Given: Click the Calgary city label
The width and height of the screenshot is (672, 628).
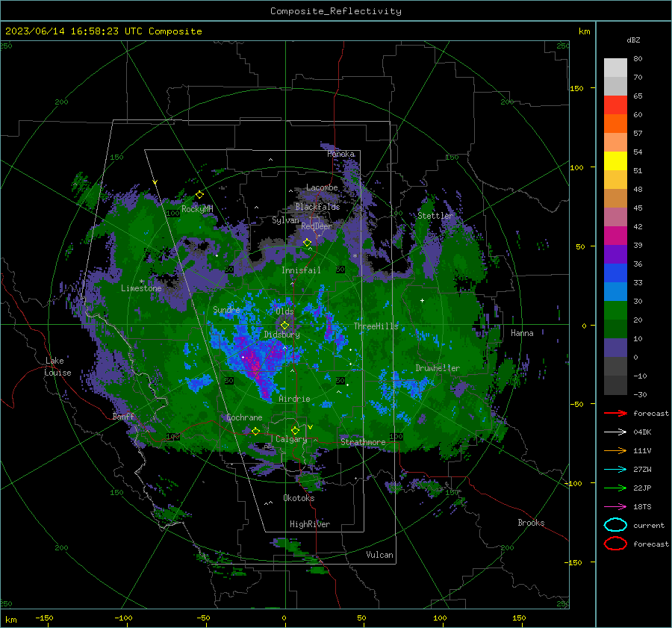Looking at the screenshot, I should (x=291, y=439).
